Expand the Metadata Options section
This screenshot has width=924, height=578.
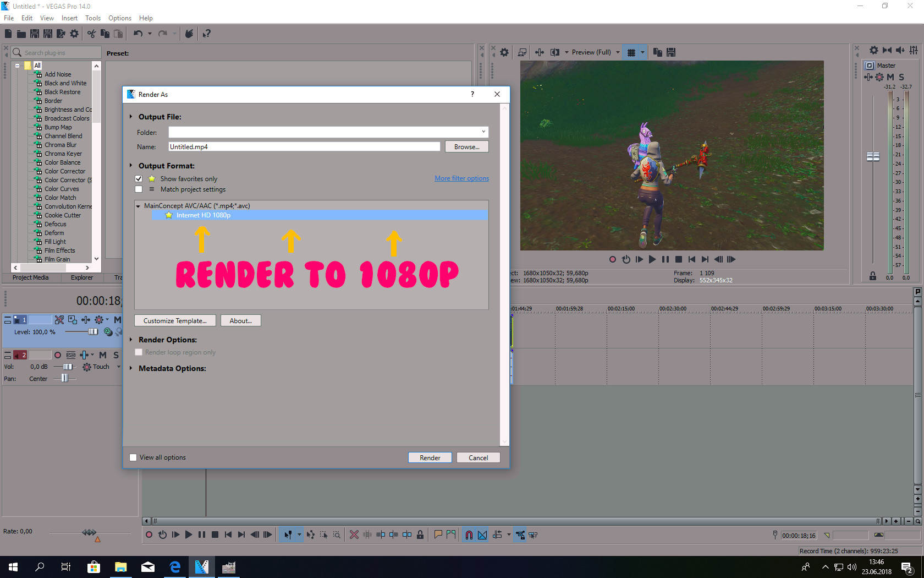click(131, 368)
